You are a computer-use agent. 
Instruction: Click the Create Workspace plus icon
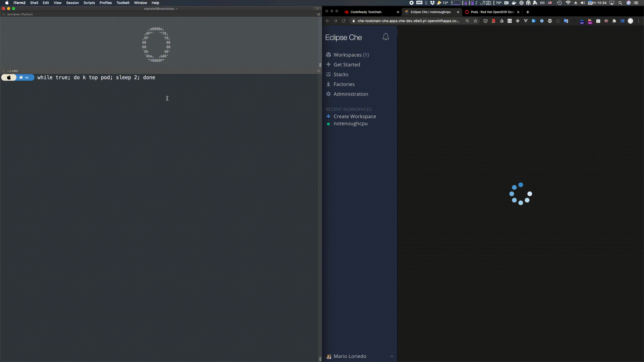tap(328, 116)
